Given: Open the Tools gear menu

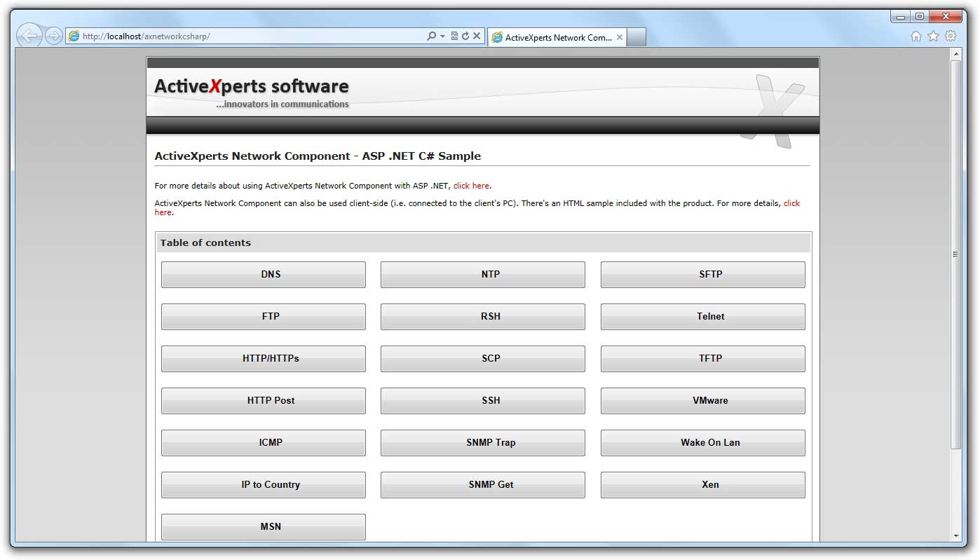Looking at the screenshot, I should pyautogui.click(x=951, y=36).
